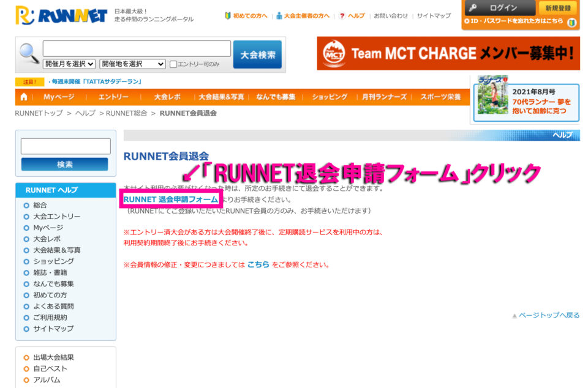Open アルバム in lower sidebar
This screenshot has height=388, width=588.
[x=47, y=380]
